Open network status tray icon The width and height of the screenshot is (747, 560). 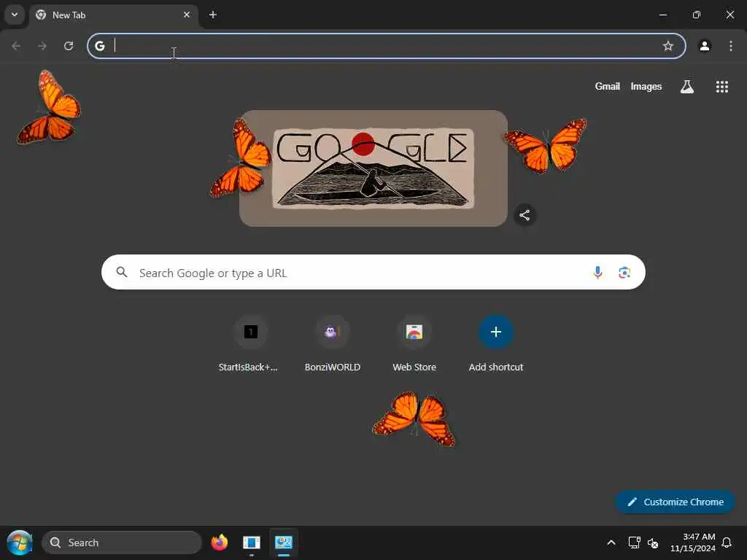point(634,542)
